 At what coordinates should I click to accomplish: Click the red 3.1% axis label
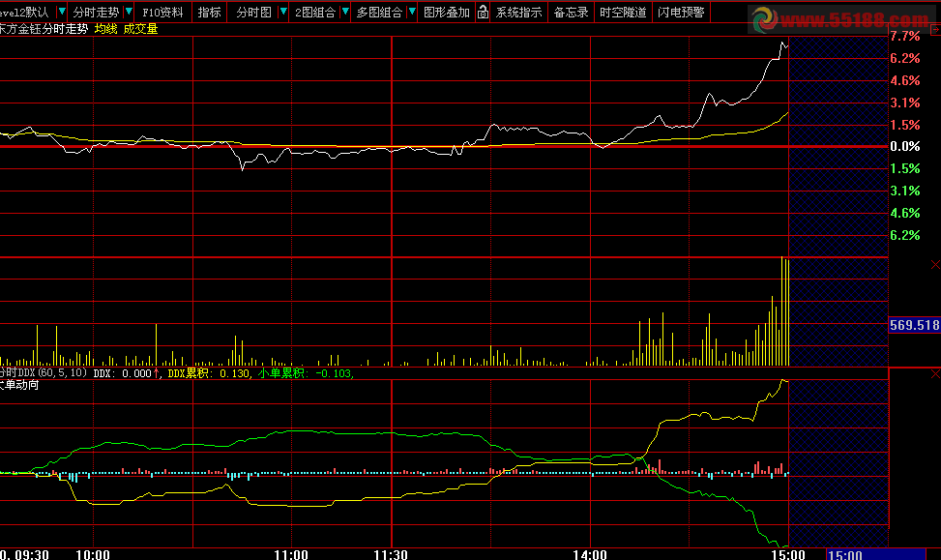pyautogui.click(x=905, y=103)
